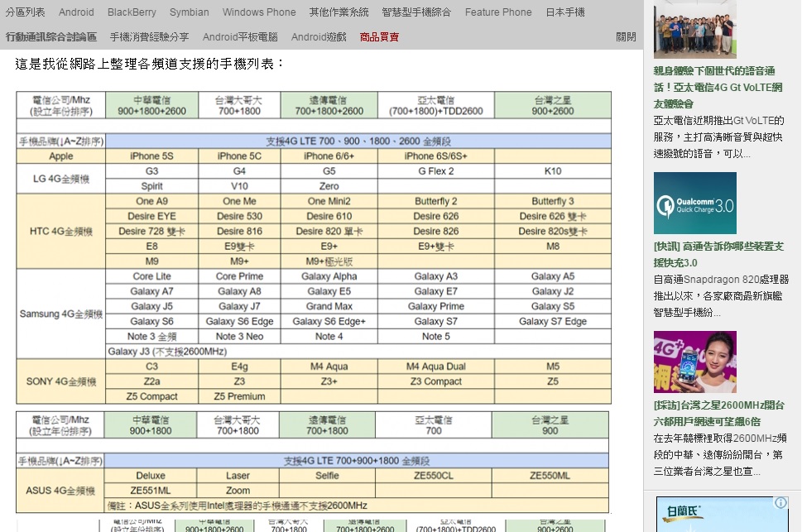Click the iPhone 5S table cell
Screen dimensions: 802x532
pyautogui.click(x=152, y=156)
